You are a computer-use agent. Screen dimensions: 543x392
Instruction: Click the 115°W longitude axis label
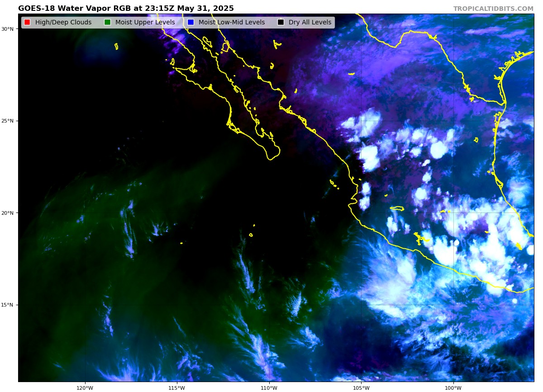[176, 388]
